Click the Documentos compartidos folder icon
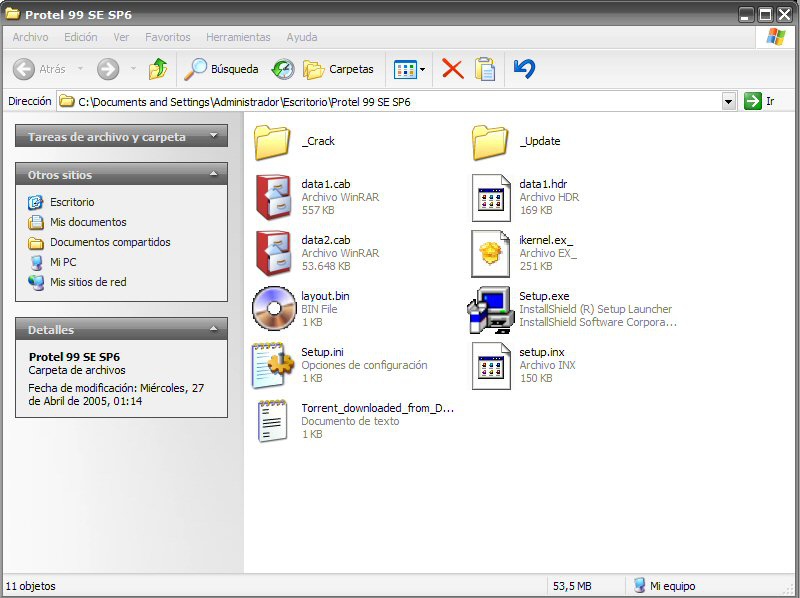 36,243
